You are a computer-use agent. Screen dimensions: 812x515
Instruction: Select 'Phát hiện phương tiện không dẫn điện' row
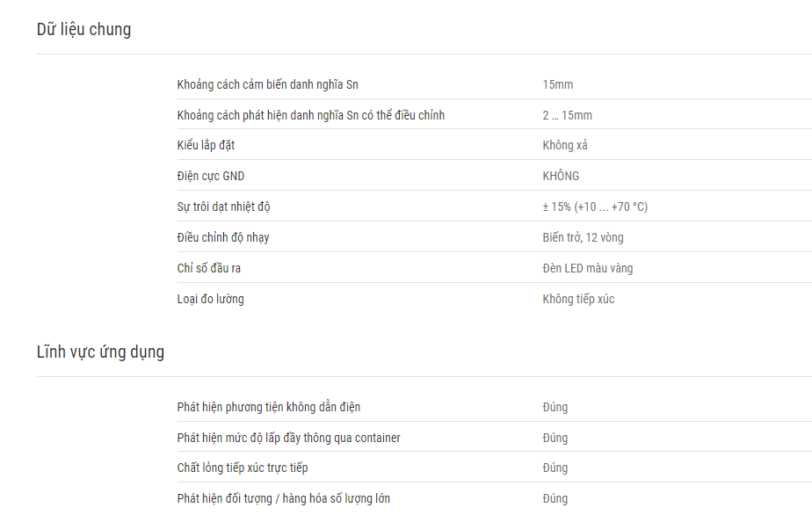point(495,407)
